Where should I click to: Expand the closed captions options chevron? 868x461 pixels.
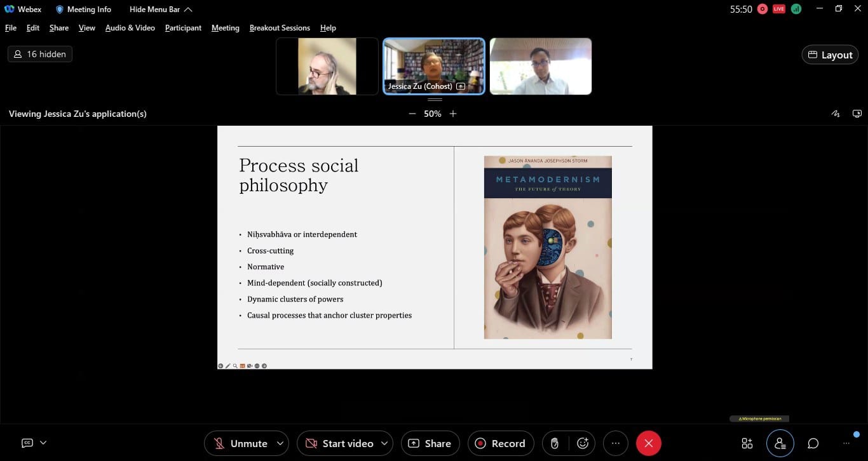coord(43,443)
